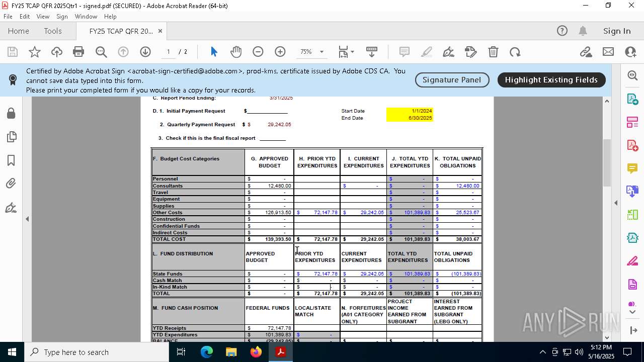
Task: Click the trash can delete icon
Action: pos(493,52)
